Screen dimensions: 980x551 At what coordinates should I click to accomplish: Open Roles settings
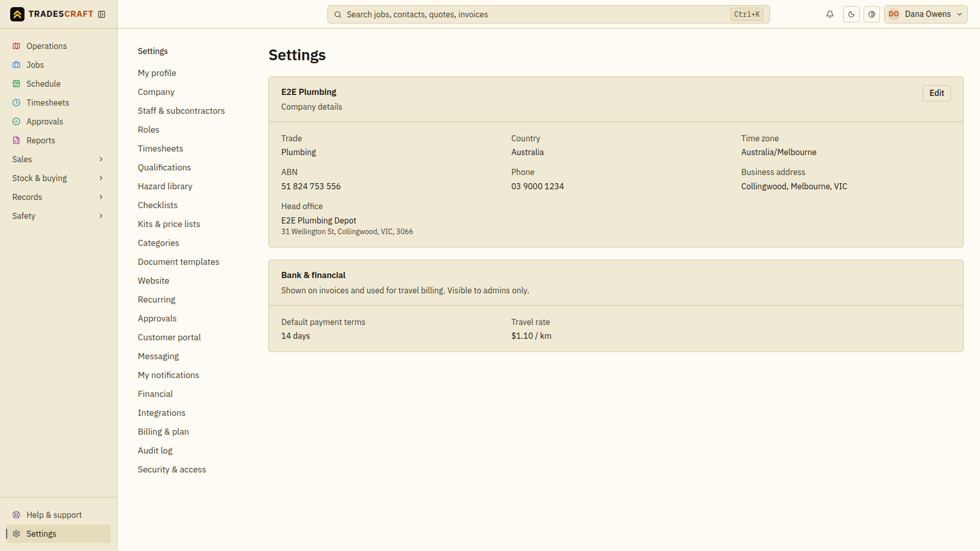[x=149, y=130]
